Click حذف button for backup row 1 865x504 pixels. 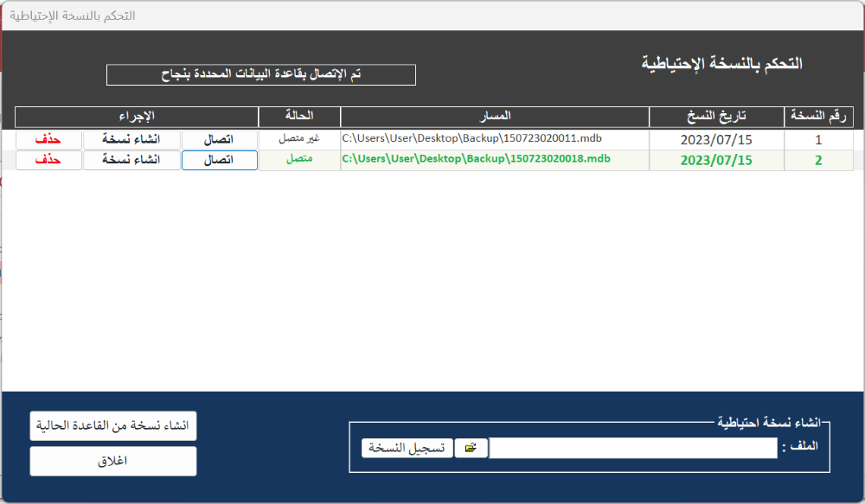click(48, 139)
